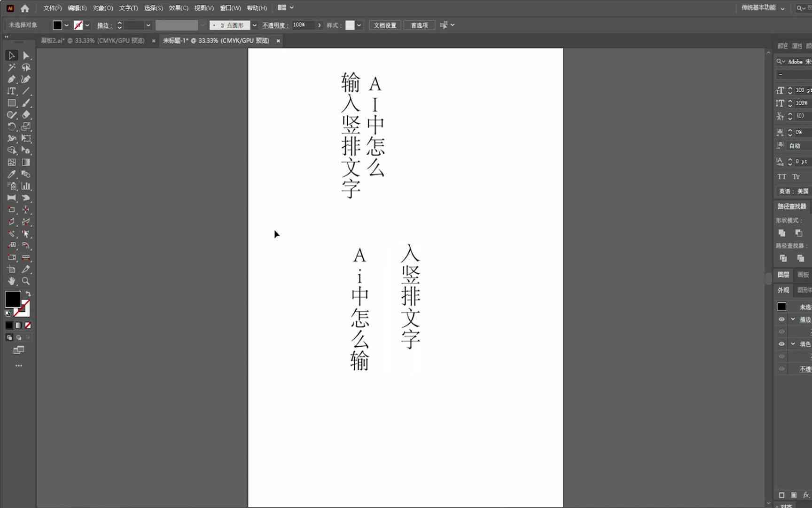Open the arrange documents dropdown

pyautogui.click(x=286, y=8)
